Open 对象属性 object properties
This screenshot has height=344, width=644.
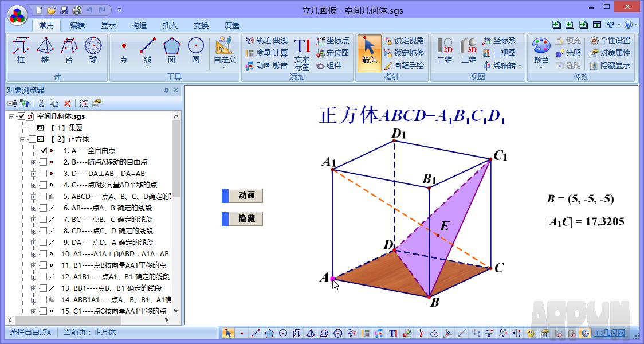[612, 52]
